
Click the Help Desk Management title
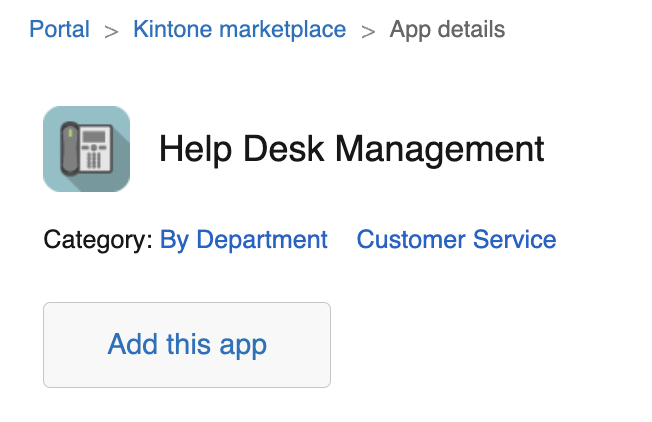(x=351, y=150)
